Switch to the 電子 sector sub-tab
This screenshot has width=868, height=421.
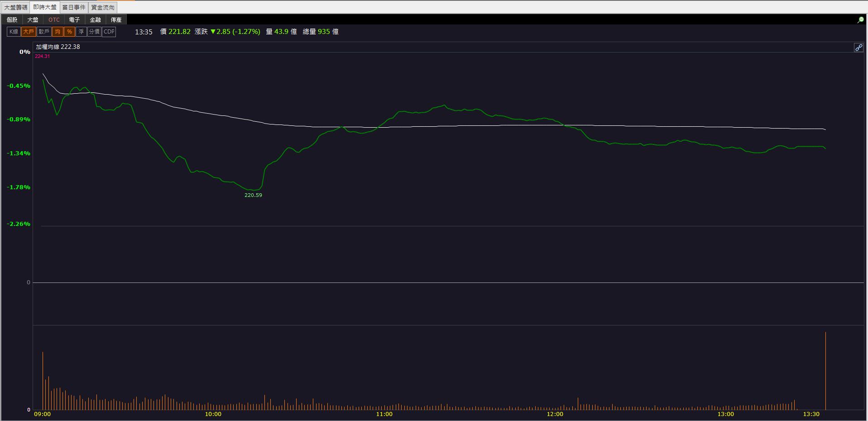coord(75,20)
